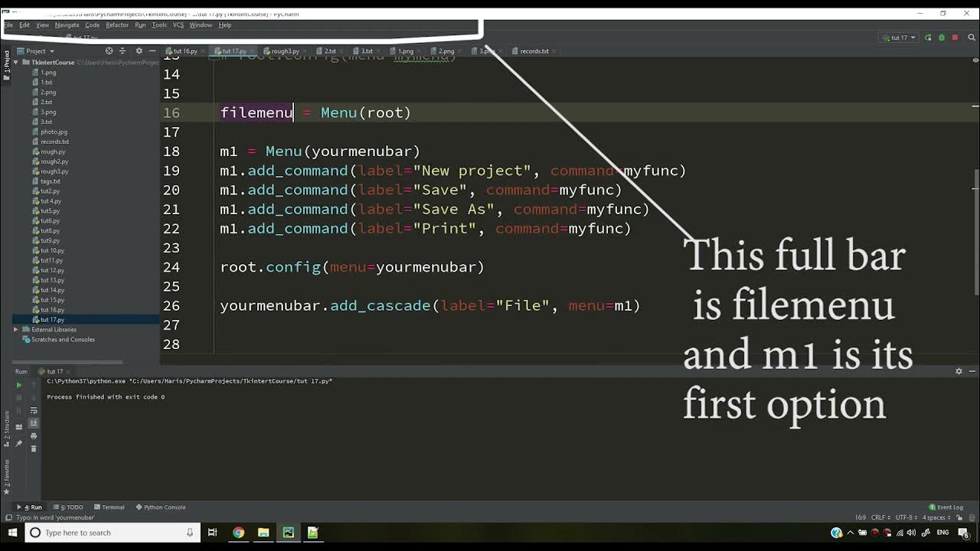Image resolution: width=980 pixels, height=551 pixels.
Task: Open Project panel settings gear
Action: 138,51
